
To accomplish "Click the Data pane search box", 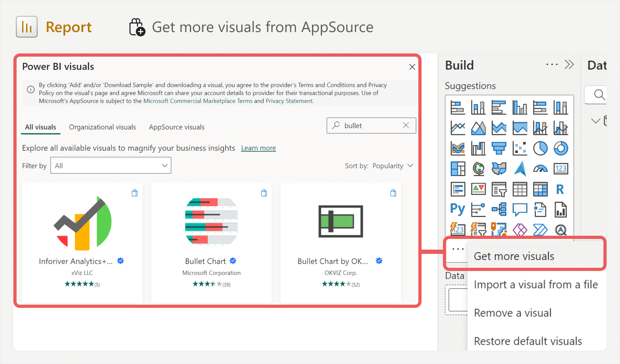I will pos(596,95).
